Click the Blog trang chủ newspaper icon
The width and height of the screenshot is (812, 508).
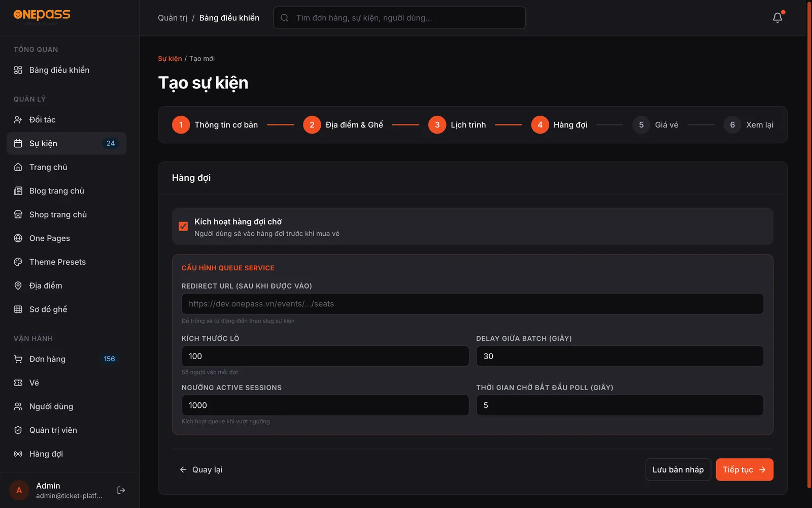click(18, 191)
